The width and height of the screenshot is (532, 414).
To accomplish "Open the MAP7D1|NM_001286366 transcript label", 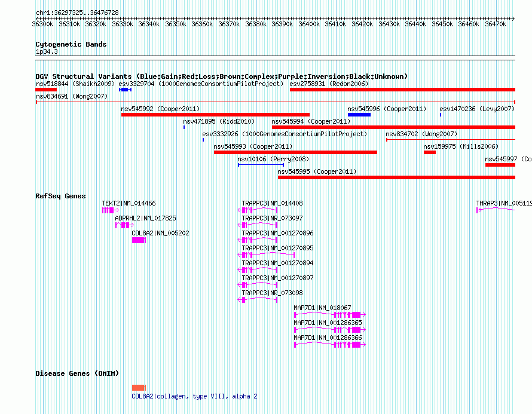I will pyautogui.click(x=328, y=338).
